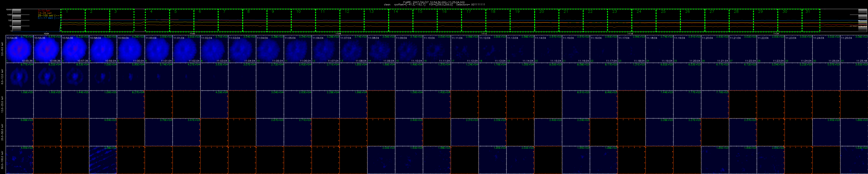Screen dimensions: 868x174
Task: Open the 12.0-25.0 keV image labeled 4.29E+04
Action: point(214,104)
